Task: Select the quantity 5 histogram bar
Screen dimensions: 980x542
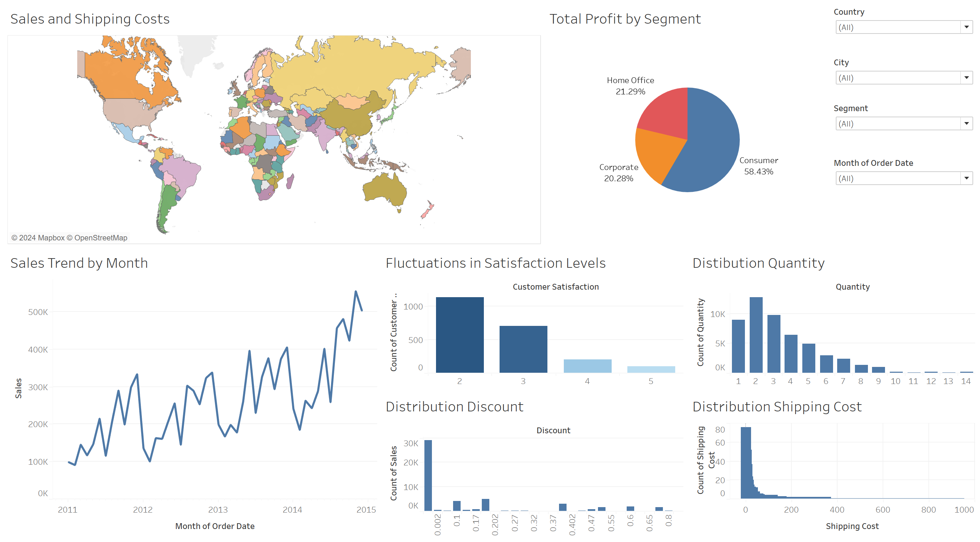Action: [808, 358]
